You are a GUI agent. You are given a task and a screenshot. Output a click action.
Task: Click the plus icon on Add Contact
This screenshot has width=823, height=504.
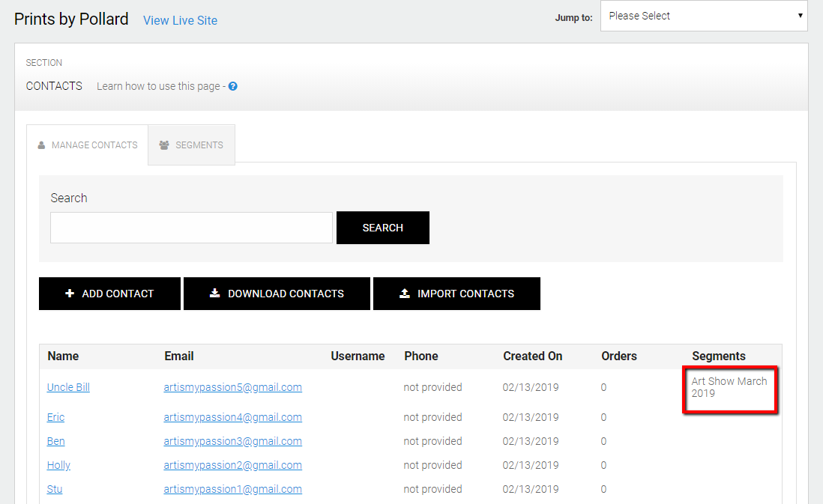point(70,294)
